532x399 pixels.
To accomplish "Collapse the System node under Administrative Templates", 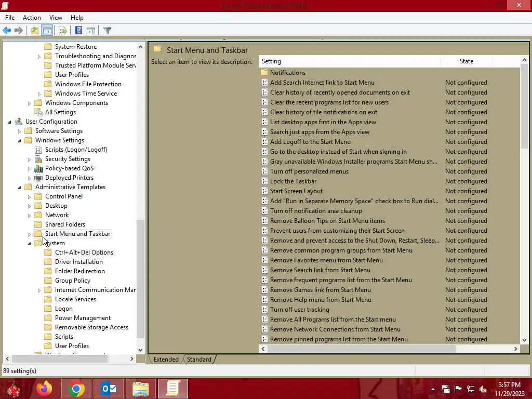I will (29, 244).
